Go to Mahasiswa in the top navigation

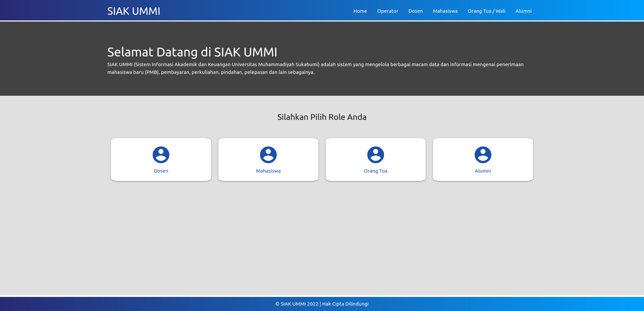(445, 11)
